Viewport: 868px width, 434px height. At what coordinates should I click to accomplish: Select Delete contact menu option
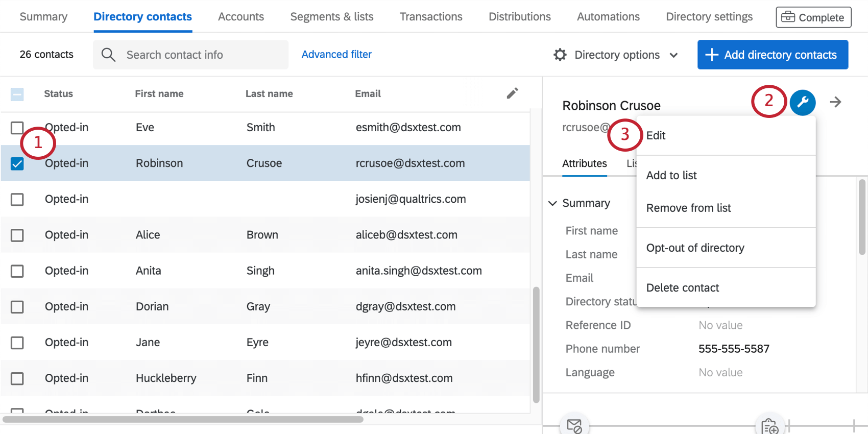[x=726, y=287]
